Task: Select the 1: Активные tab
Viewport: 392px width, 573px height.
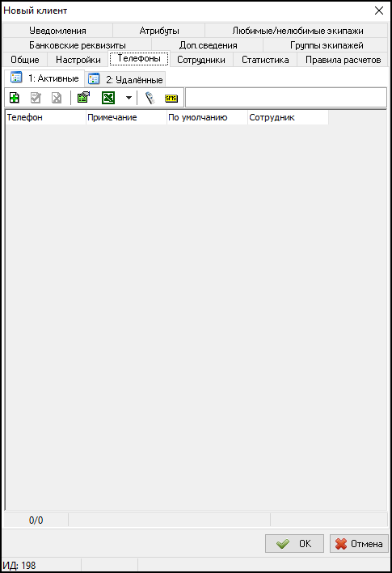Action: [44, 78]
